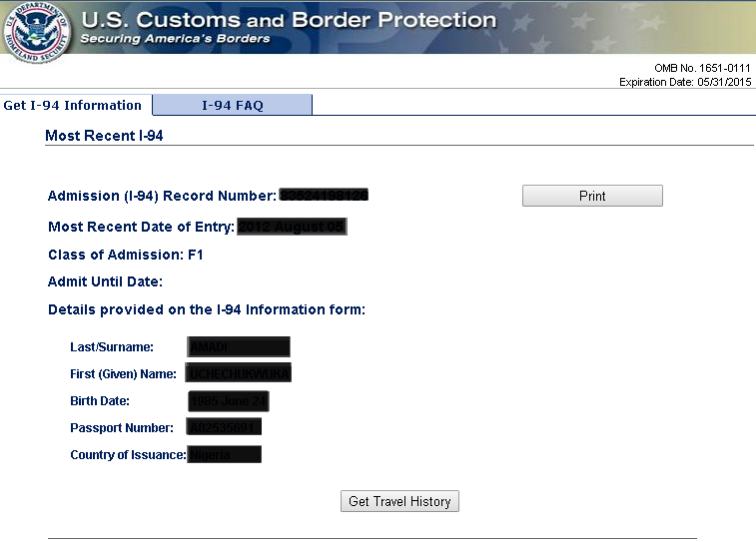Click the redacted First (Given) Name value
This screenshot has height=542, width=756.
click(x=239, y=373)
